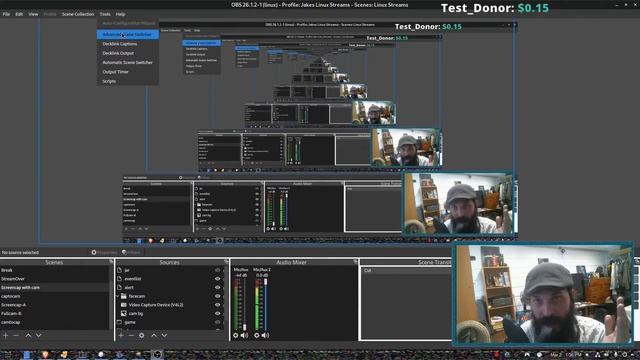Remove the selected scene with Scenes minus icon
640x360 pixels.
[16, 336]
